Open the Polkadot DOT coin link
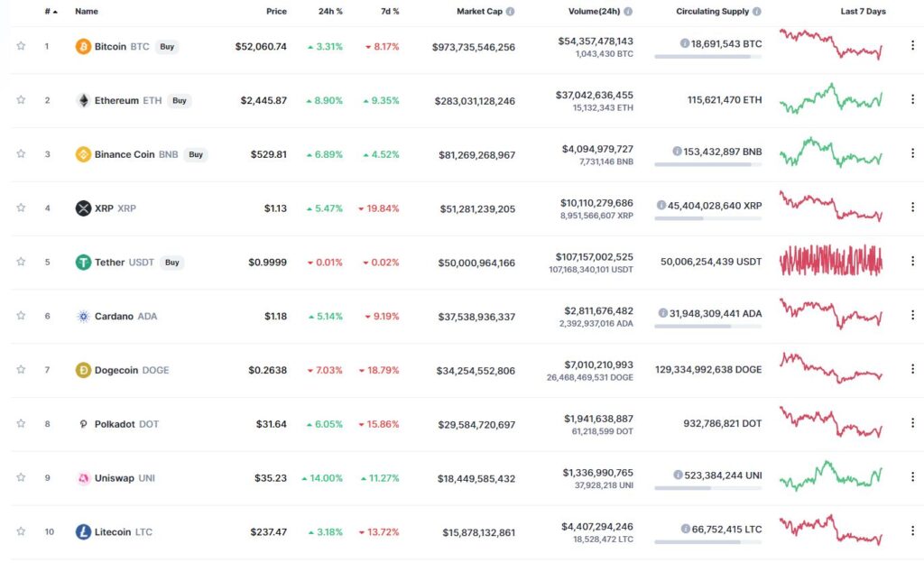Viewport: 924px width, 563px height. point(126,424)
